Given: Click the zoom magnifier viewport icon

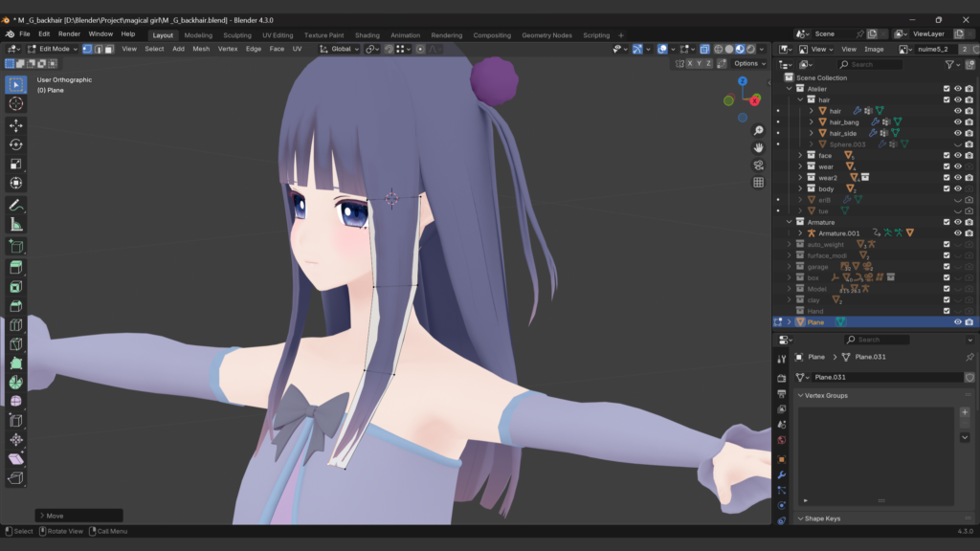Looking at the screenshot, I should point(758,130).
